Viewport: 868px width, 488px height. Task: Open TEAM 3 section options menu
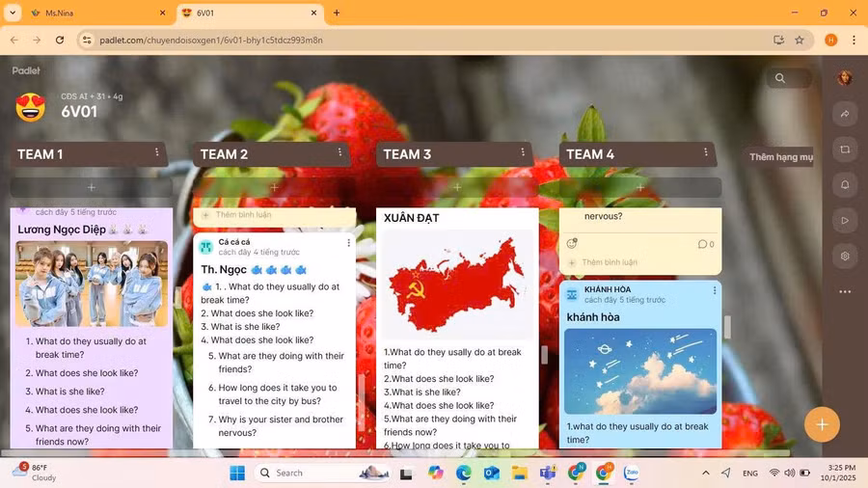[523, 153]
